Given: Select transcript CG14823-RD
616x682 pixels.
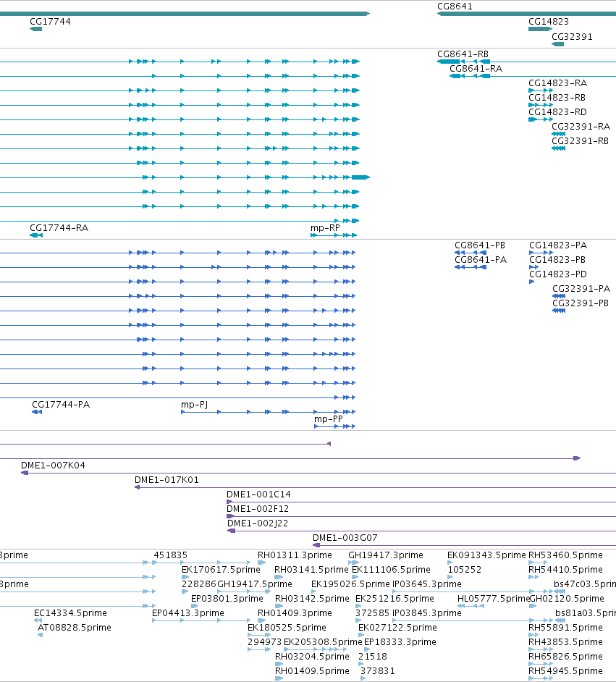Looking at the screenshot, I should [x=558, y=111].
